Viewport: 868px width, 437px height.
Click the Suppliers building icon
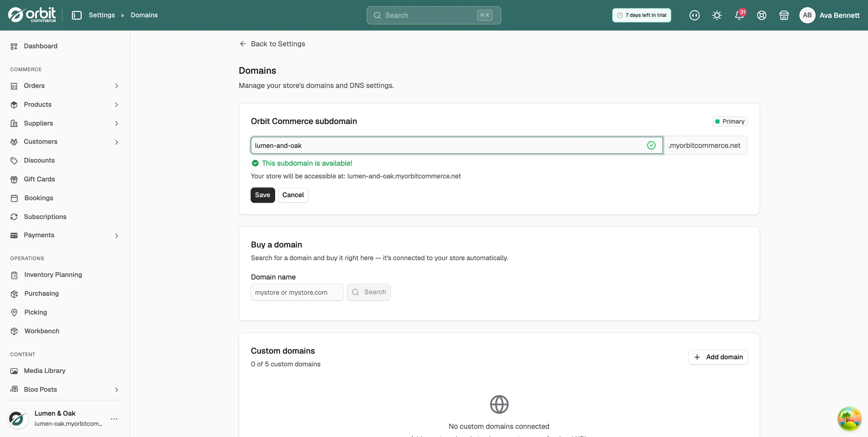point(14,123)
